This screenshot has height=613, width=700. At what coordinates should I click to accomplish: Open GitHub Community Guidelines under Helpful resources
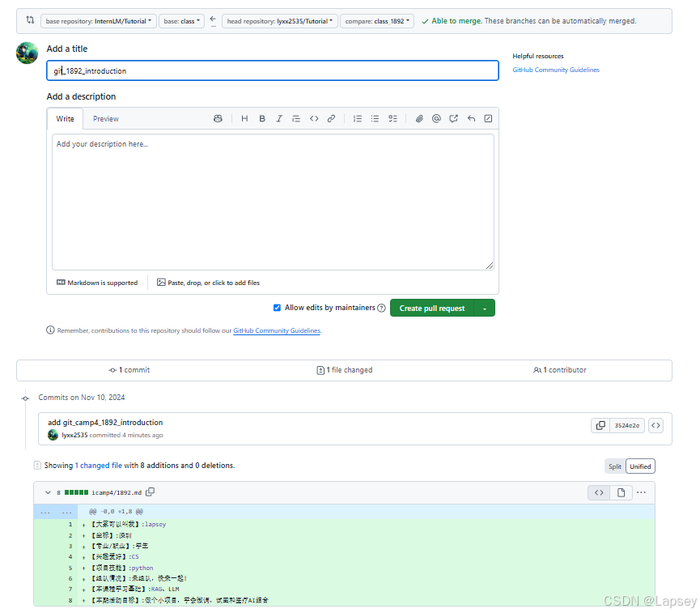(x=556, y=70)
